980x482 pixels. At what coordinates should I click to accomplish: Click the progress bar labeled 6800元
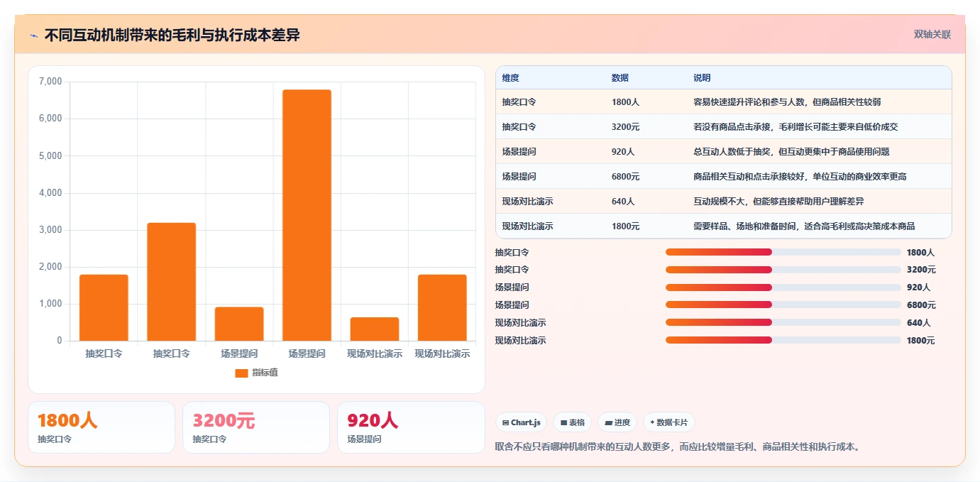(x=783, y=305)
